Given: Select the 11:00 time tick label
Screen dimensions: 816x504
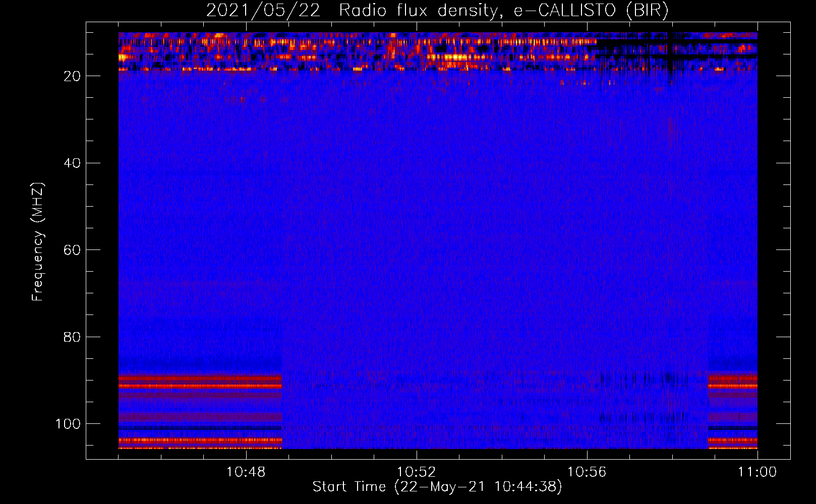Looking at the screenshot, I should [x=757, y=472].
